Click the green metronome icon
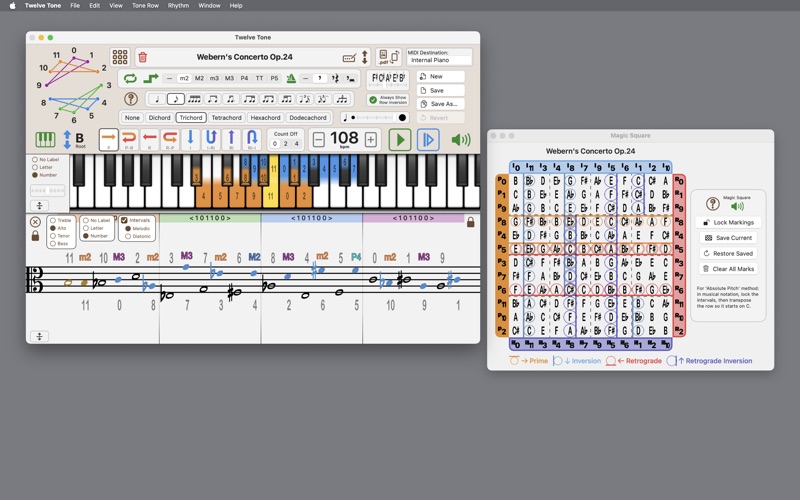This screenshot has width=800, height=500. [x=291, y=78]
